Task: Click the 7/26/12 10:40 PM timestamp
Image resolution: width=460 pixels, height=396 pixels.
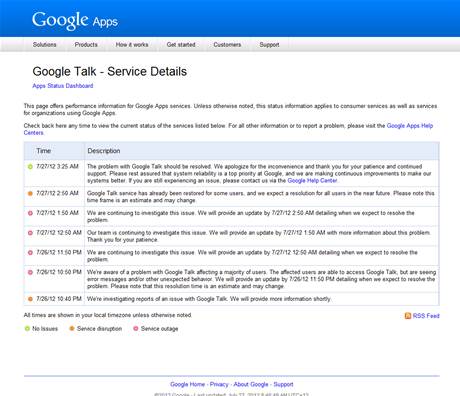Action: (59, 299)
